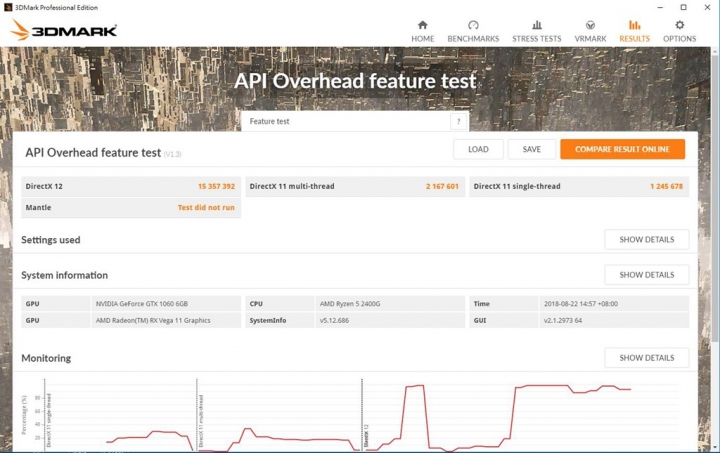
Task: Open the feature test help question mark
Action: (x=458, y=121)
